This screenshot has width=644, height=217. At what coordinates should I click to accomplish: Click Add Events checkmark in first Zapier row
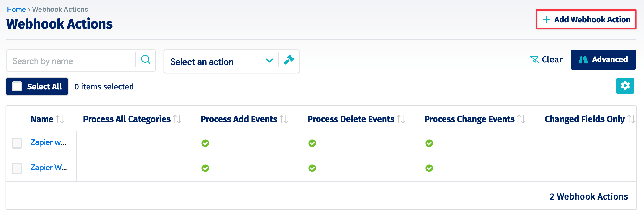[x=205, y=143]
